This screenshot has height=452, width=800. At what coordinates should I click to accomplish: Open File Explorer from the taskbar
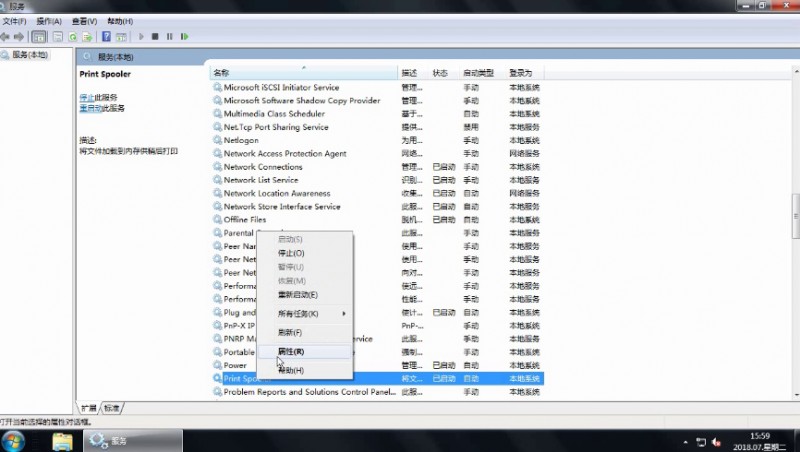(62, 441)
